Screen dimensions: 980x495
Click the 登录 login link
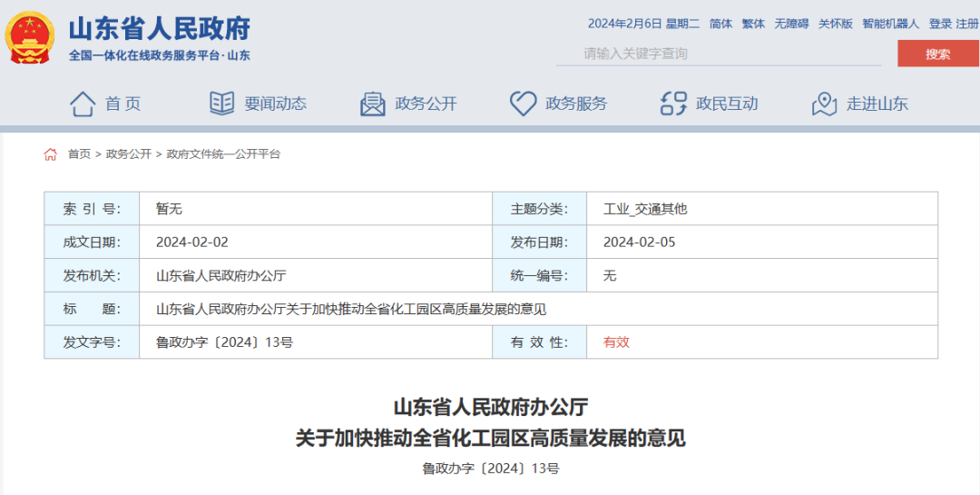[940, 24]
